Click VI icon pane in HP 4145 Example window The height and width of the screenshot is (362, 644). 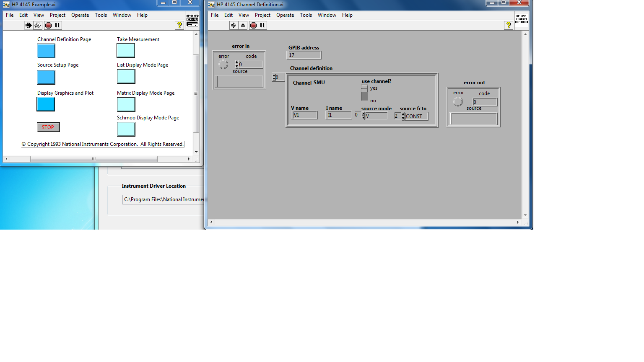point(192,20)
